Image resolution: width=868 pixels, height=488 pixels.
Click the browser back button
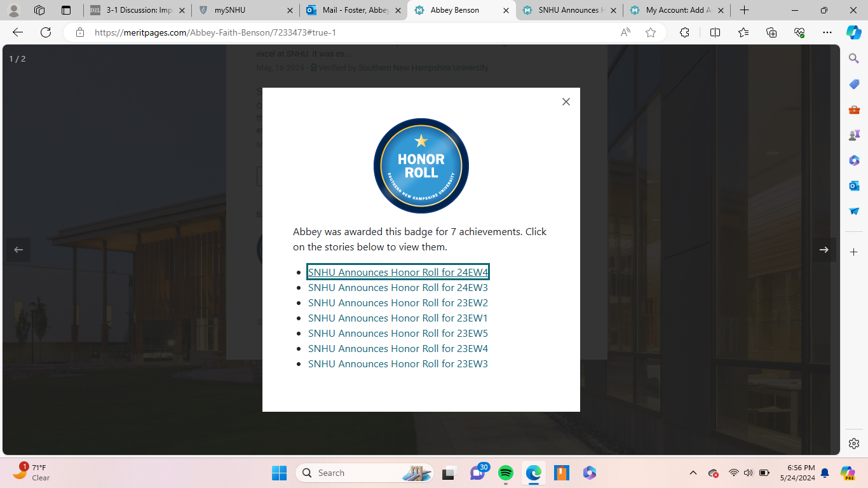point(18,32)
